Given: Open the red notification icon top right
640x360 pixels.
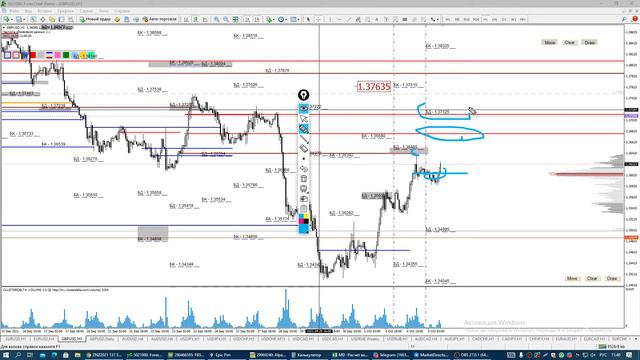Looking at the screenshot, I should [x=635, y=19].
